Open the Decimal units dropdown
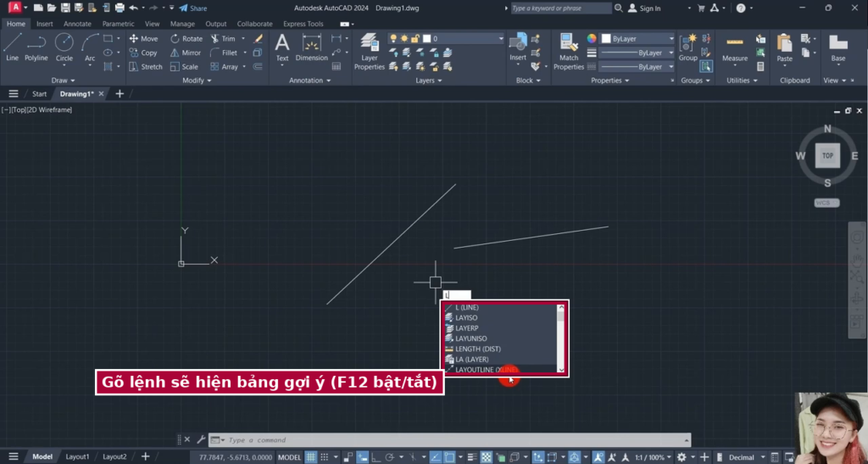This screenshot has height=464, width=868. click(x=745, y=457)
